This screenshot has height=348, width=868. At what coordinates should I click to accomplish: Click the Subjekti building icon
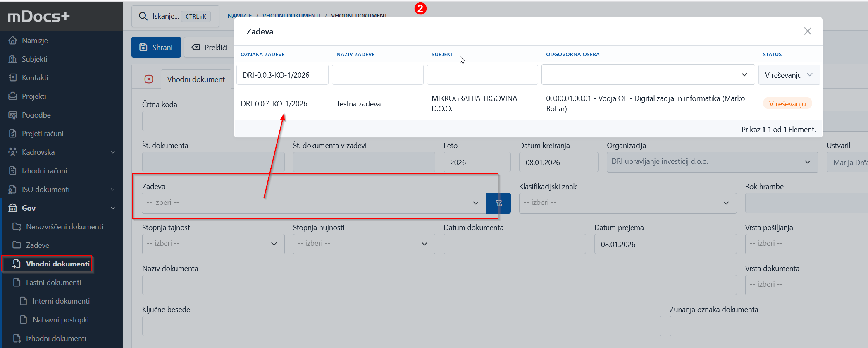point(13,59)
